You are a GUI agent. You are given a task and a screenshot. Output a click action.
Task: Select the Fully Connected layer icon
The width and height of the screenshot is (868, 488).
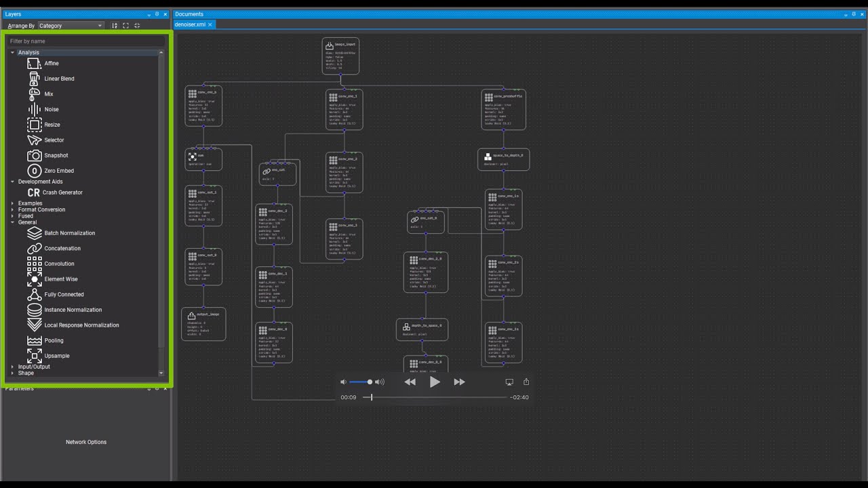pyautogui.click(x=34, y=295)
